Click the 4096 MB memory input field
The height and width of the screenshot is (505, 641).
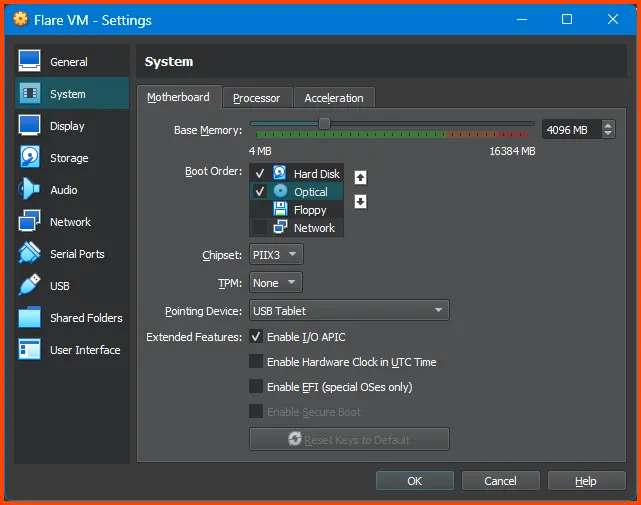point(571,130)
